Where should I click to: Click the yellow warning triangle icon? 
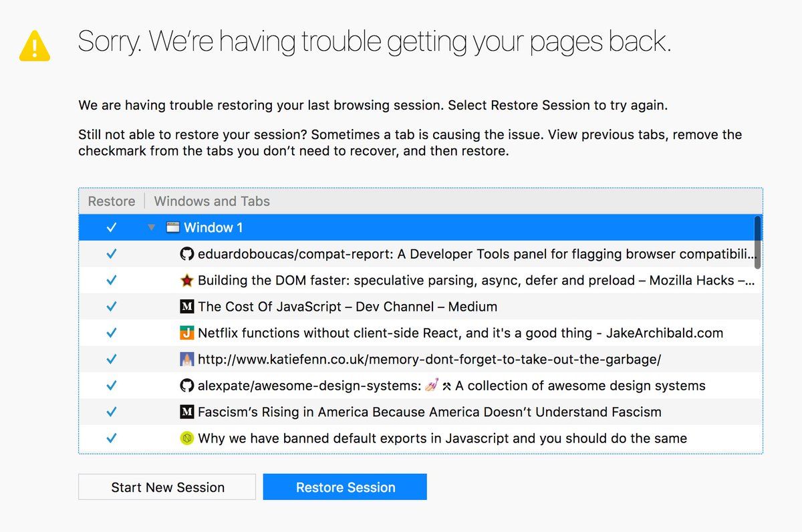pos(34,45)
